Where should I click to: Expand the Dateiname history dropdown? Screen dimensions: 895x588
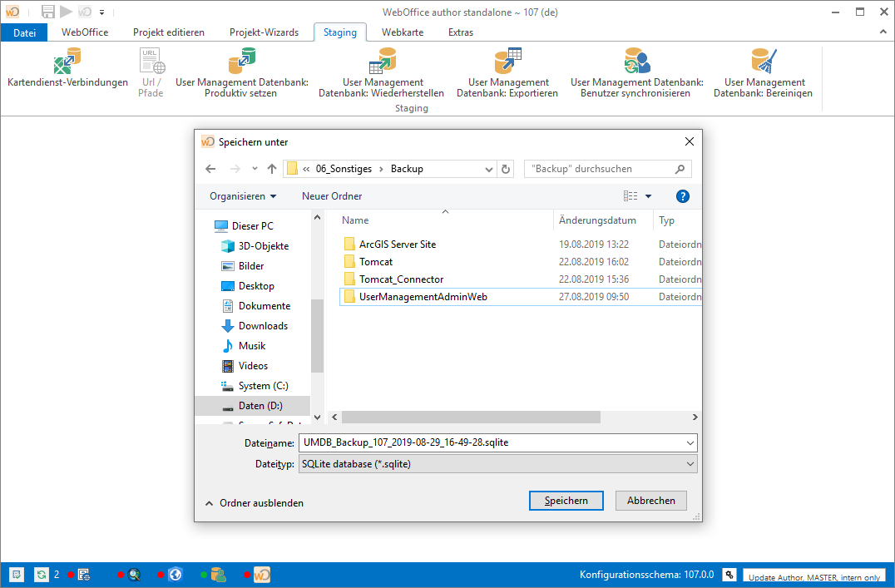click(x=690, y=442)
